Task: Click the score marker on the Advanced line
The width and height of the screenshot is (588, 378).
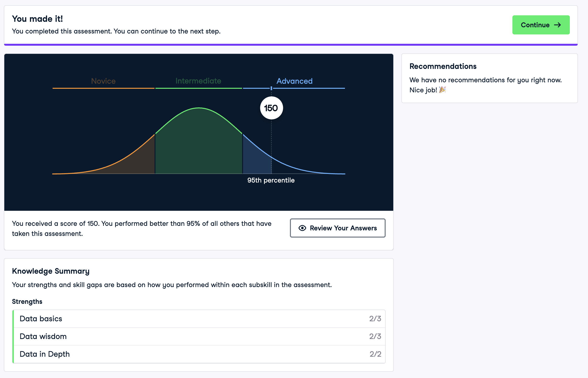Action: point(271,88)
